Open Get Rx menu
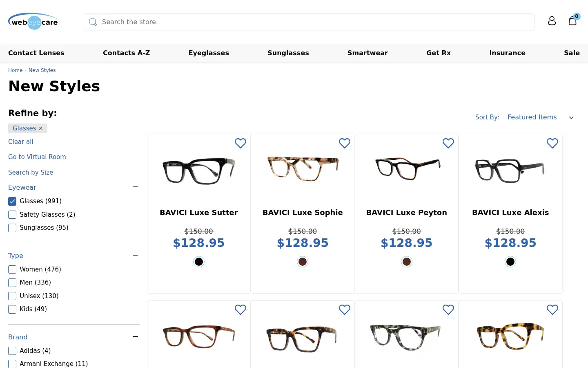Image resolution: width=588 pixels, height=368 pixels. click(x=439, y=53)
